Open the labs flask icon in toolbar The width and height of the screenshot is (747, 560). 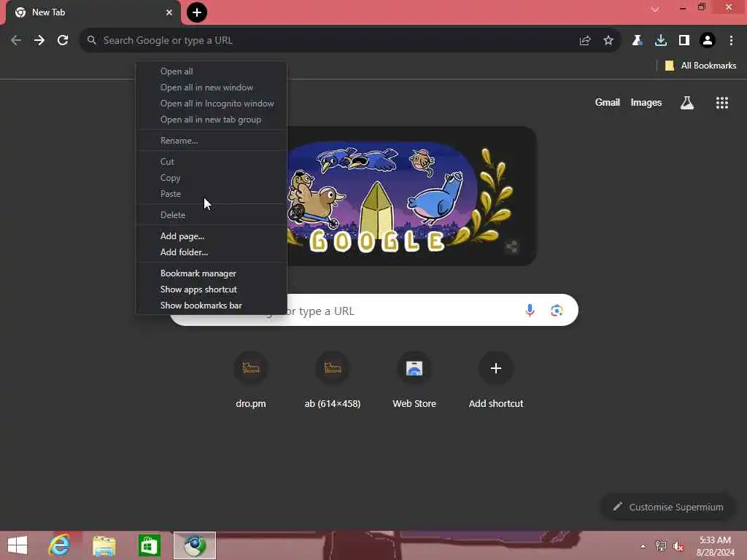[x=637, y=41]
